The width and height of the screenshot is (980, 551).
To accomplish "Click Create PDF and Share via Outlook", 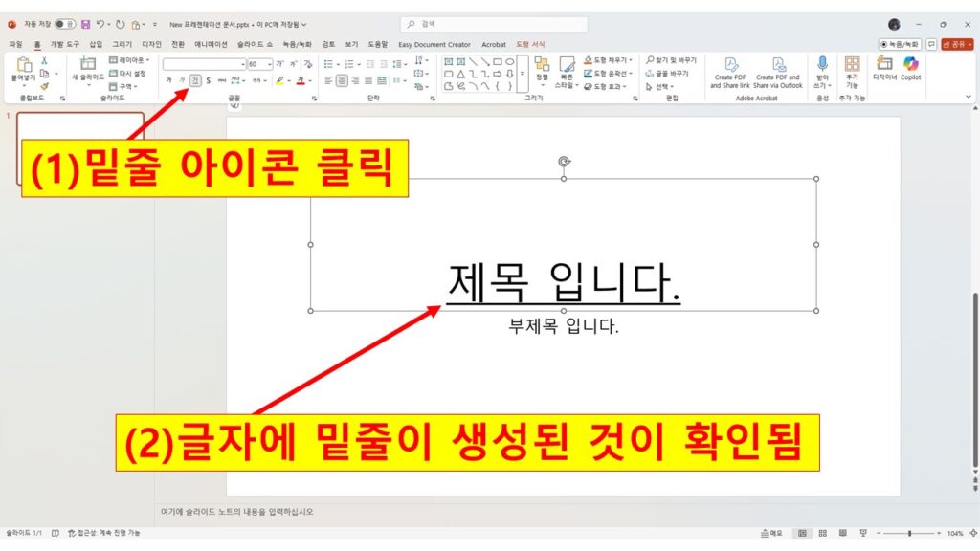I will tap(778, 73).
